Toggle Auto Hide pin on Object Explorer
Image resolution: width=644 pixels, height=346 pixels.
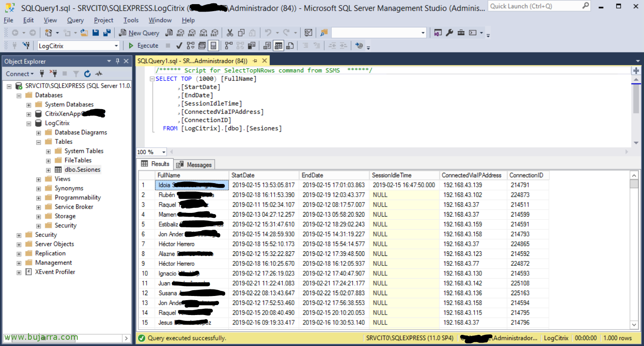point(118,61)
